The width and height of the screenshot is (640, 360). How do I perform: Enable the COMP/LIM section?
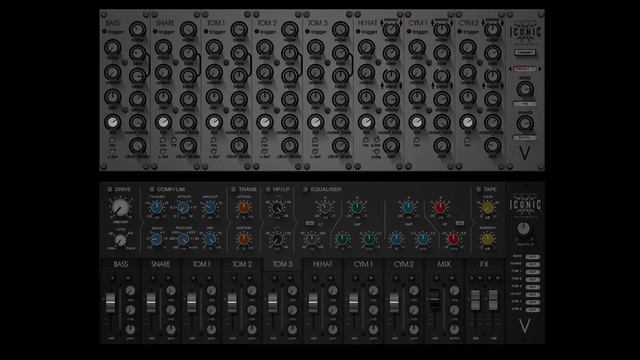(x=151, y=189)
